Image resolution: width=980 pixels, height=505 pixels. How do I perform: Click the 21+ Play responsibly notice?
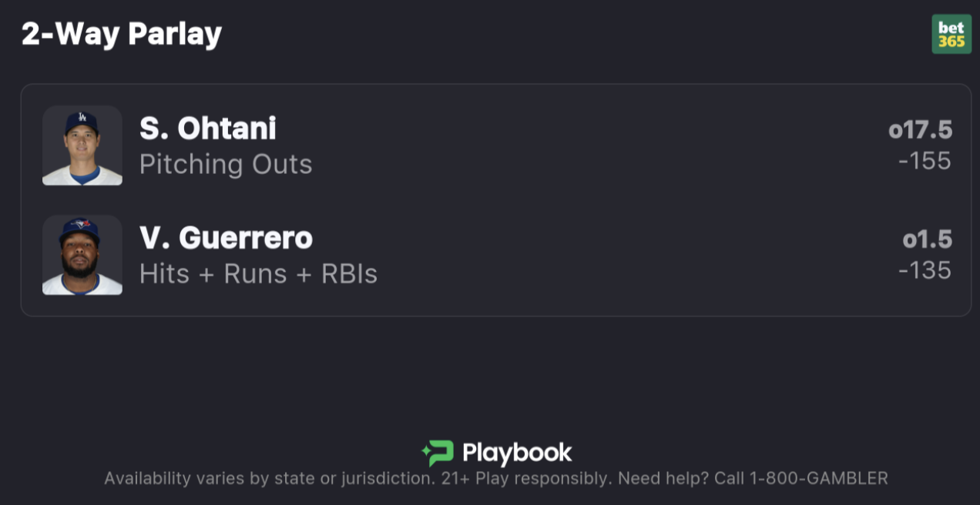pos(526,478)
